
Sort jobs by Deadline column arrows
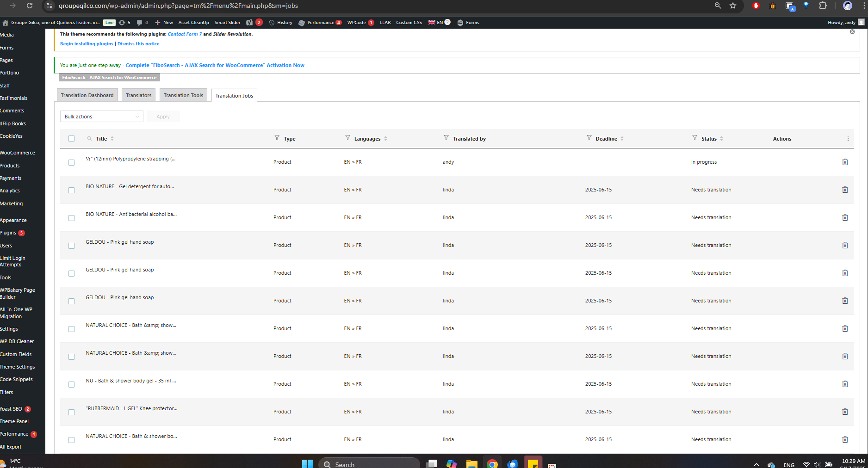click(622, 139)
